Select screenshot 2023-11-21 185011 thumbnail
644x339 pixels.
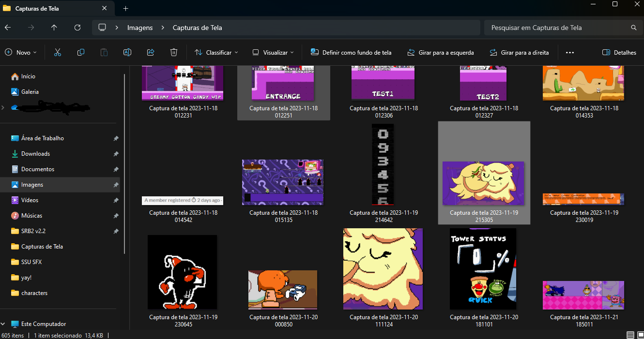pos(583,295)
